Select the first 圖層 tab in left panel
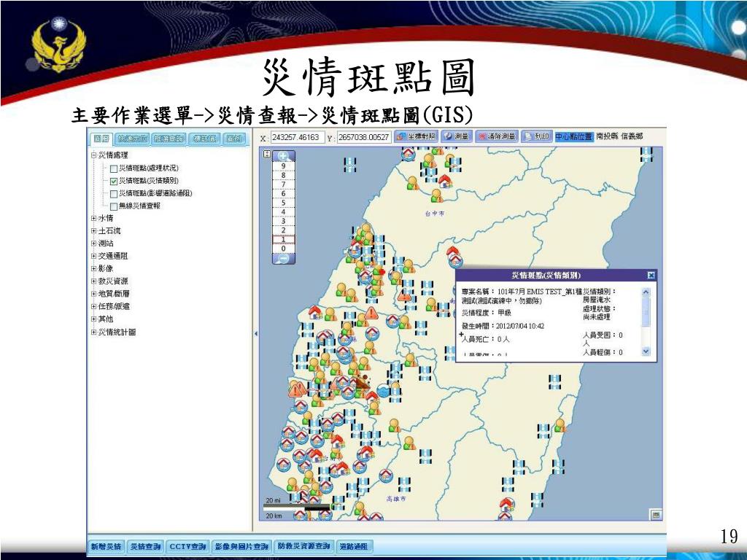Viewport: 747px width, 560px height. (101, 139)
